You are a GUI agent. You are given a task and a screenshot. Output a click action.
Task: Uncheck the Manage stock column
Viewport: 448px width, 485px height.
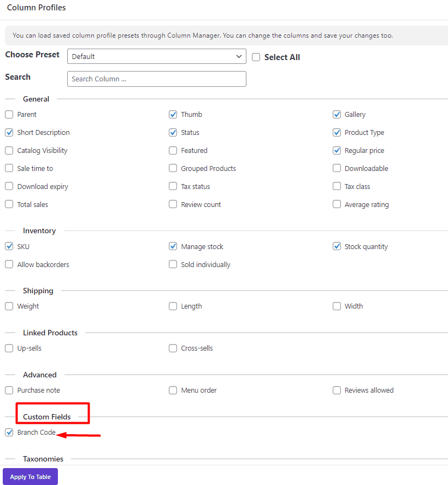tap(173, 246)
